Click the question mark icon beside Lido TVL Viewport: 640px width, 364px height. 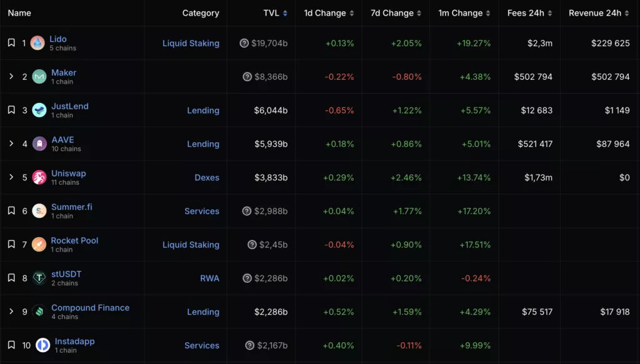coord(244,43)
